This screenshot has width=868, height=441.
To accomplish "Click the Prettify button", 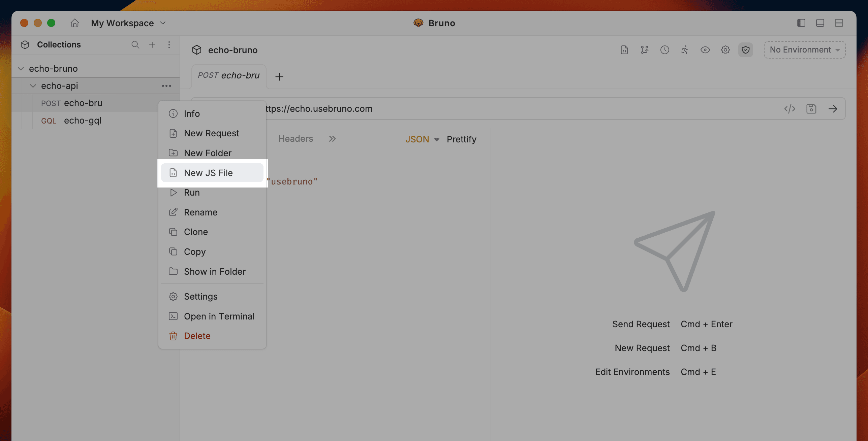I will pos(461,139).
